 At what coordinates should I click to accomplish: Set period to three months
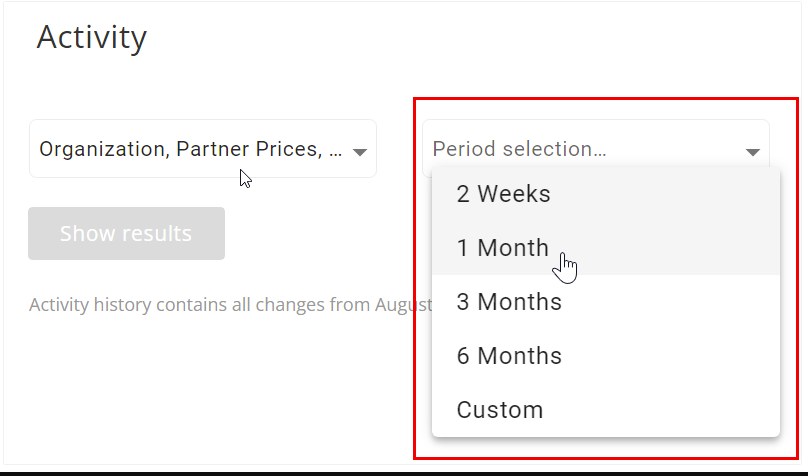click(606, 302)
